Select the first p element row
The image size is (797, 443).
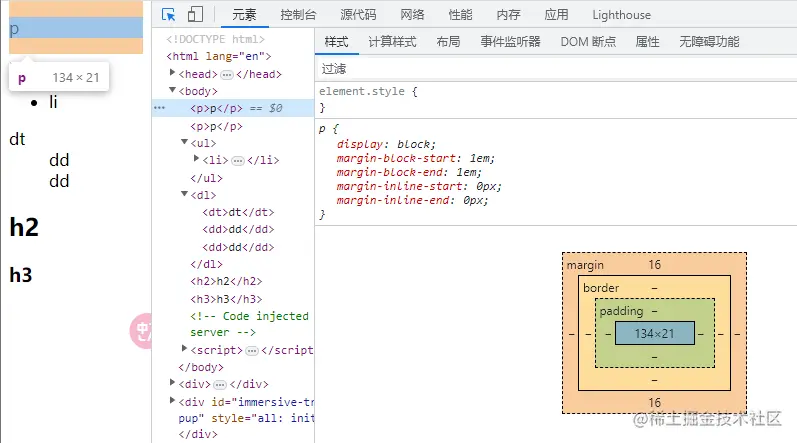coord(233,108)
